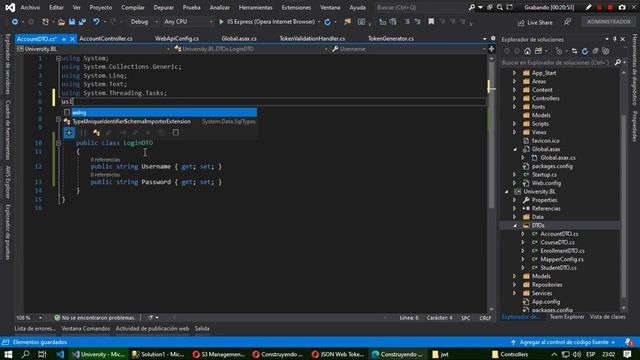
Task: Select Web.config file in Solution Explorer
Action: click(x=546, y=183)
